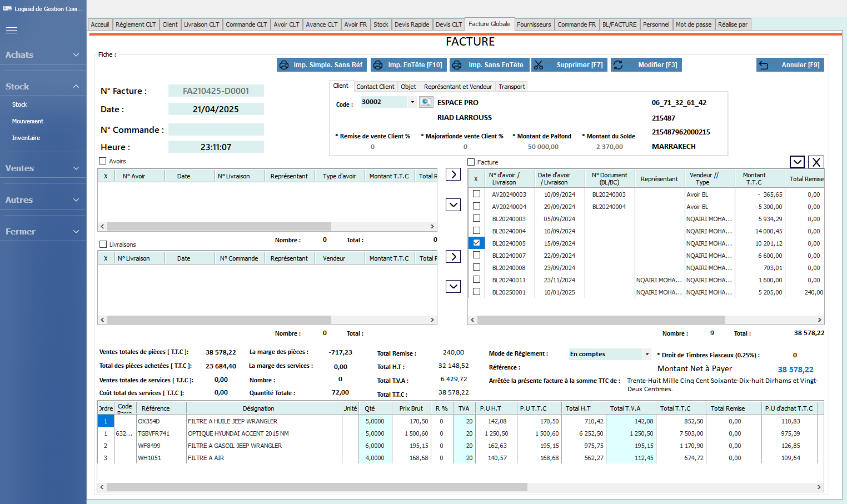Check the row AV20240003 checkbox

[476, 194]
